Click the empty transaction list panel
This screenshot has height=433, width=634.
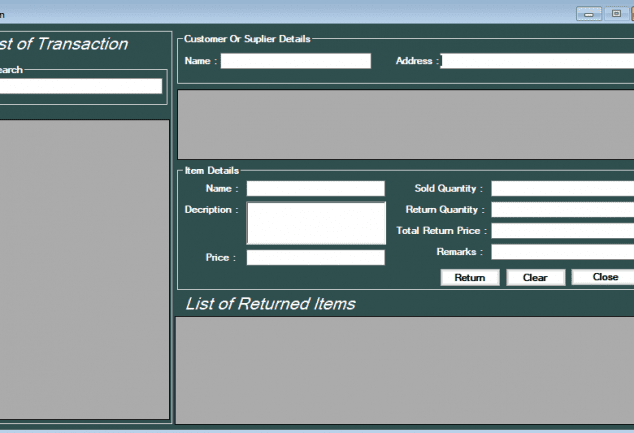84,270
